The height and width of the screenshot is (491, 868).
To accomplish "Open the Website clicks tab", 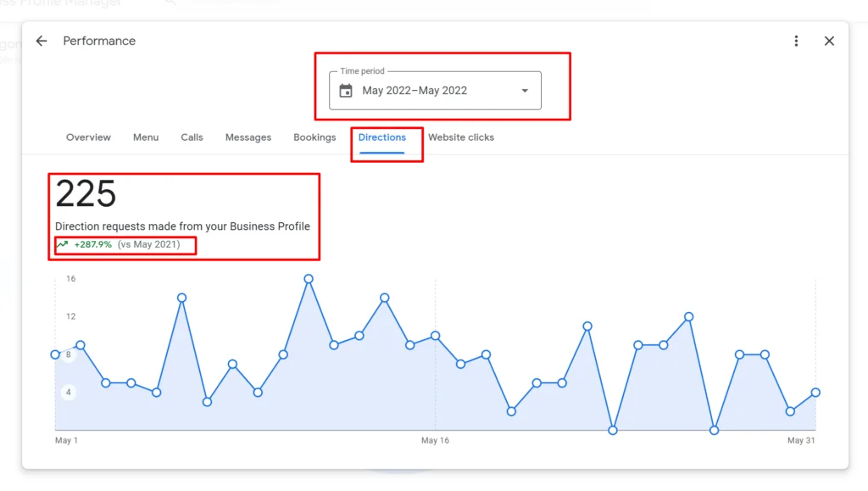I will pos(461,137).
